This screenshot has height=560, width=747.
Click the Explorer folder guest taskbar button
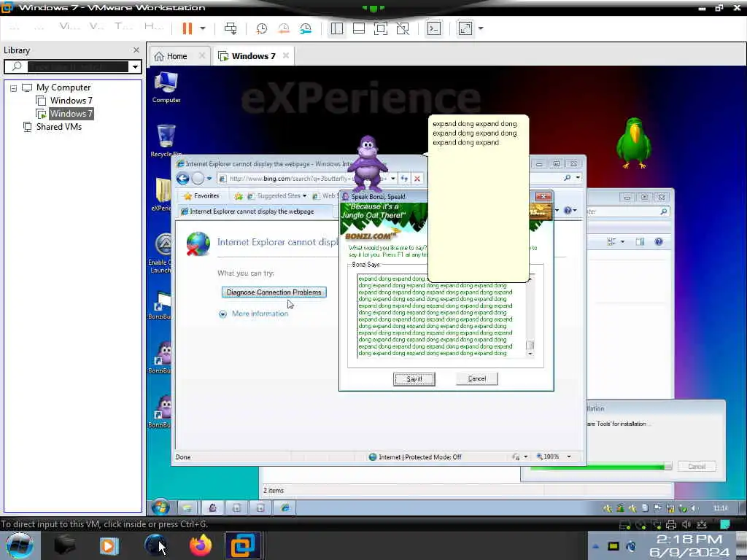[x=189, y=508]
